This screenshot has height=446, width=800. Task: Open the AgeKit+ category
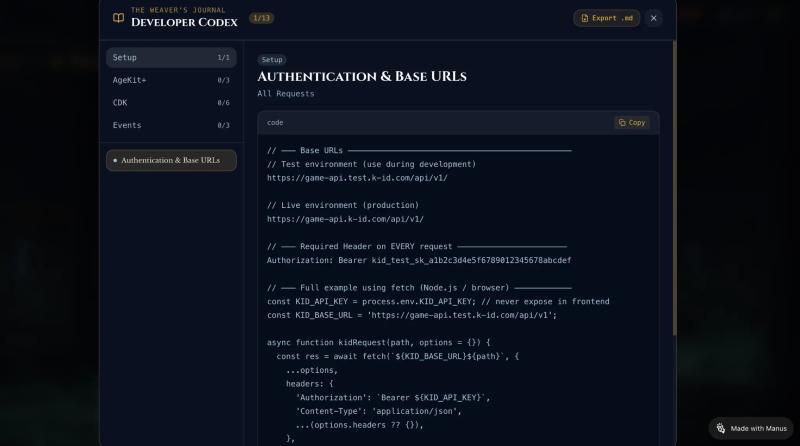click(x=171, y=80)
